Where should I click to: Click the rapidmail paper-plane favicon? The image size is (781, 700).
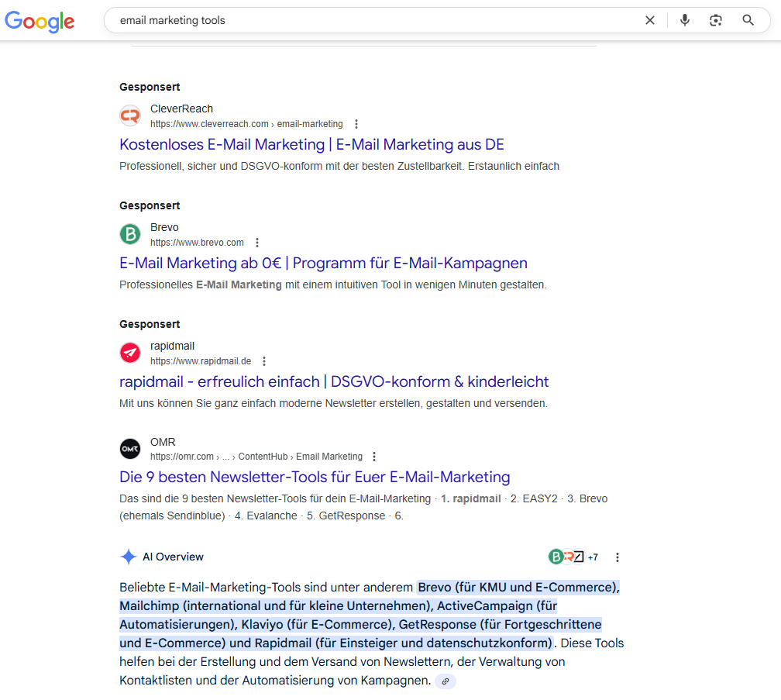pyautogui.click(x=129, y=352)
